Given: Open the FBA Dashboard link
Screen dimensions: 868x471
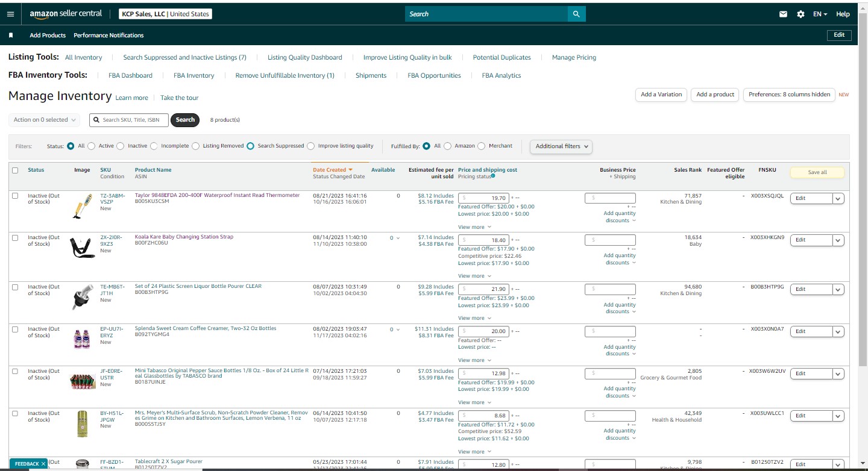Looking at the screenshot, I should coord(130,75).
